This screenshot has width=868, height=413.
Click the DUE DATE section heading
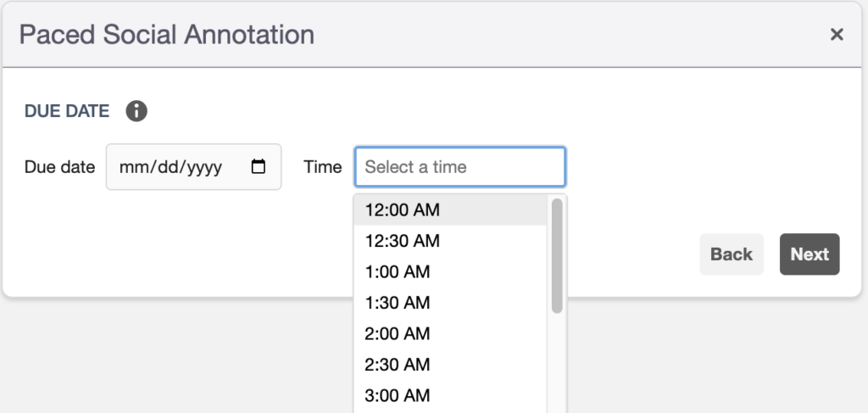pyautogui.click(x=67, y=111)
